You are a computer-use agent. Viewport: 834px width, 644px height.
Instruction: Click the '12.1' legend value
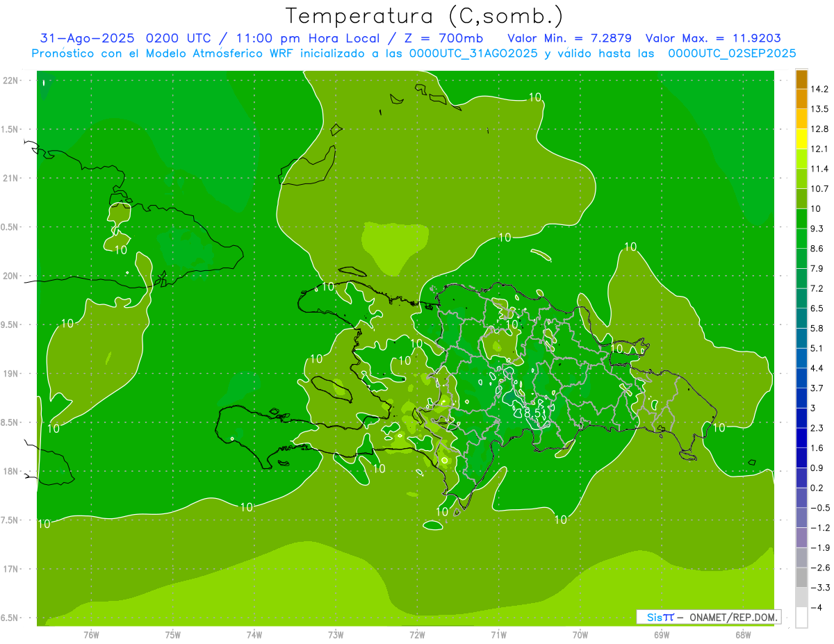(821, 149)
